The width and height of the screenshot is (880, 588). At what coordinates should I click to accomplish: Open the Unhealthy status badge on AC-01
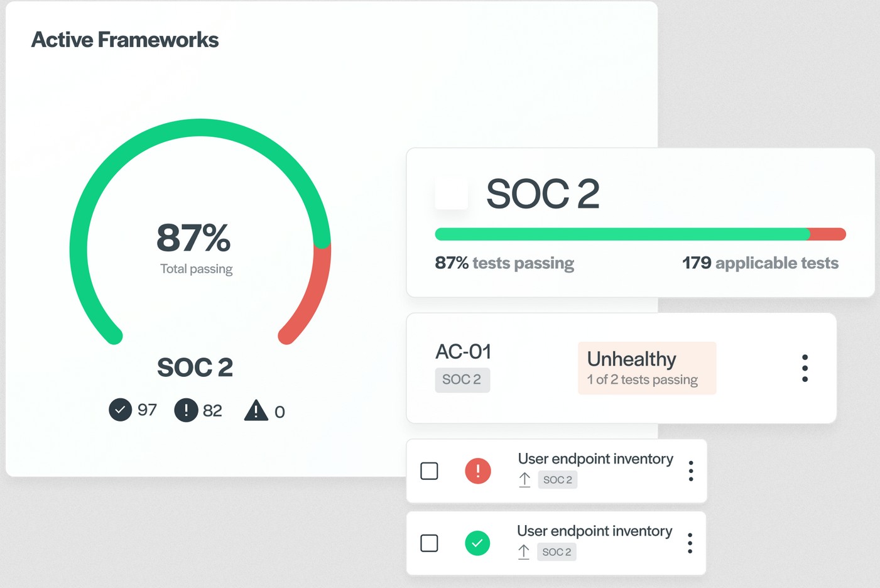point(646,367)
